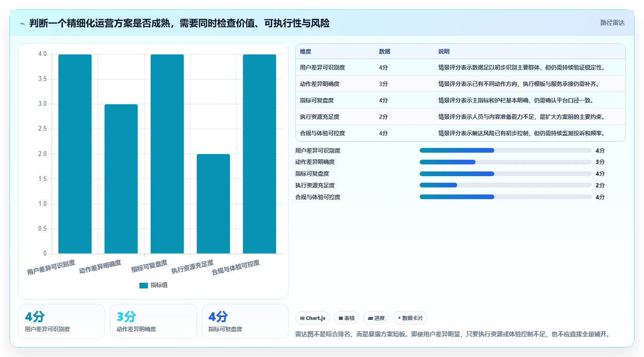Click the 指标可复盘度 progress bar

coord(506,174)
